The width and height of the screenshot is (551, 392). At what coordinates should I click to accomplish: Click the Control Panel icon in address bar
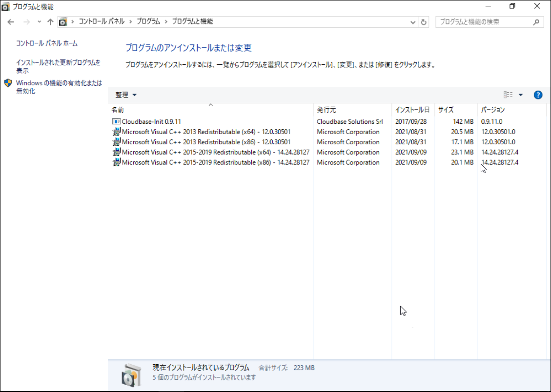(63, 22)
